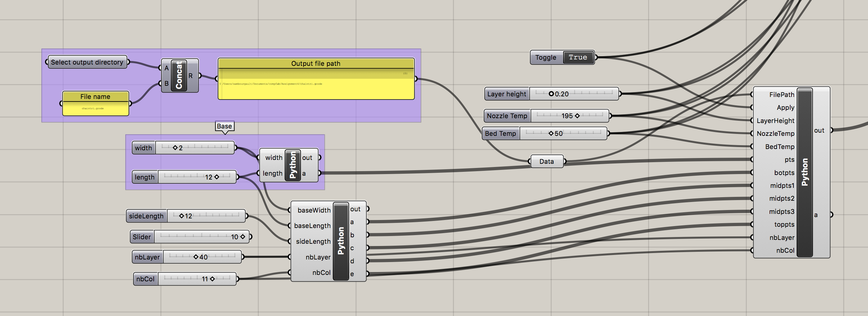
Task: Click the sideLength slider grip at 12
Action: click(181, 216)
